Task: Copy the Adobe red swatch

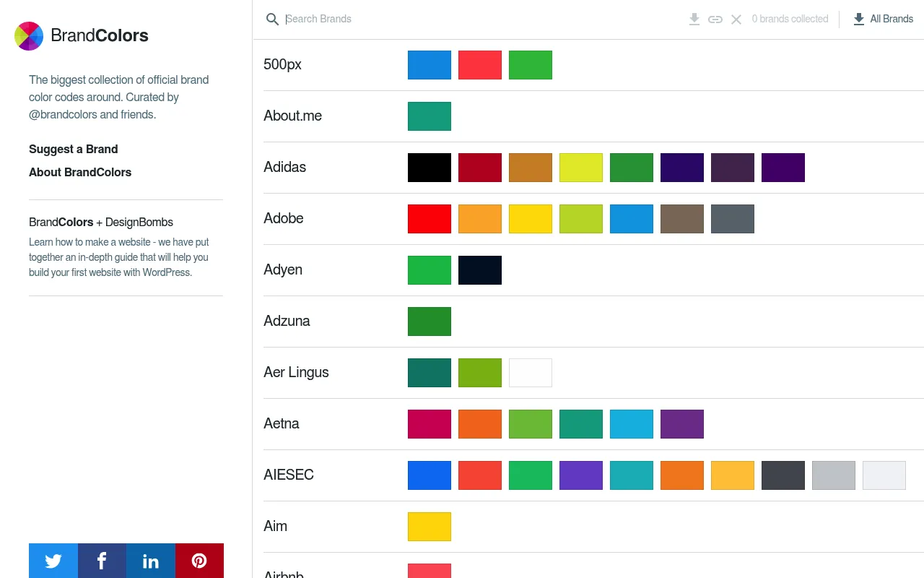Action: pos(430,219)
